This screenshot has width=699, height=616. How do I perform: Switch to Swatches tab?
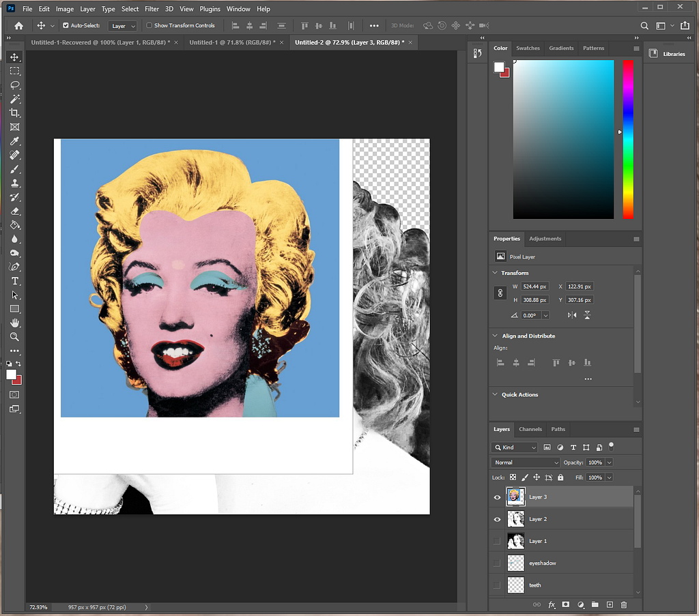[x=528, y=48]
